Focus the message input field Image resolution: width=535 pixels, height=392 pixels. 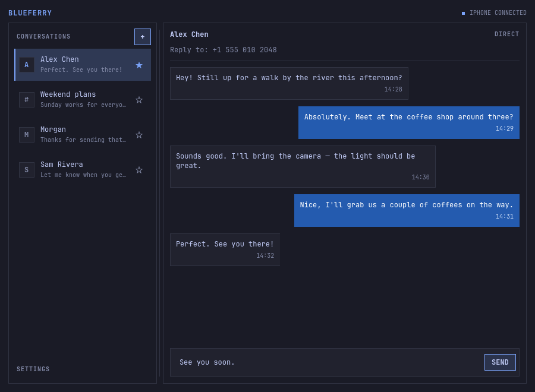tap(328, 362)
